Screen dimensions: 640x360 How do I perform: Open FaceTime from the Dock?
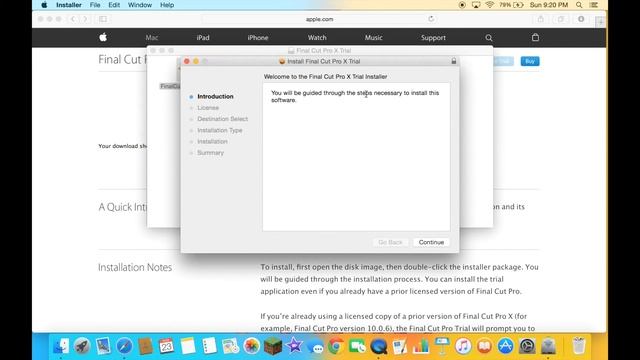click(x=357, y=346)
